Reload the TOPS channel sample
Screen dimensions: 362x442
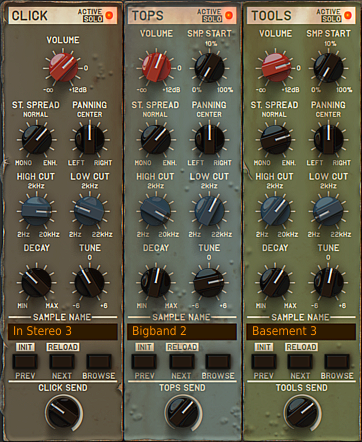click(182, 347)
